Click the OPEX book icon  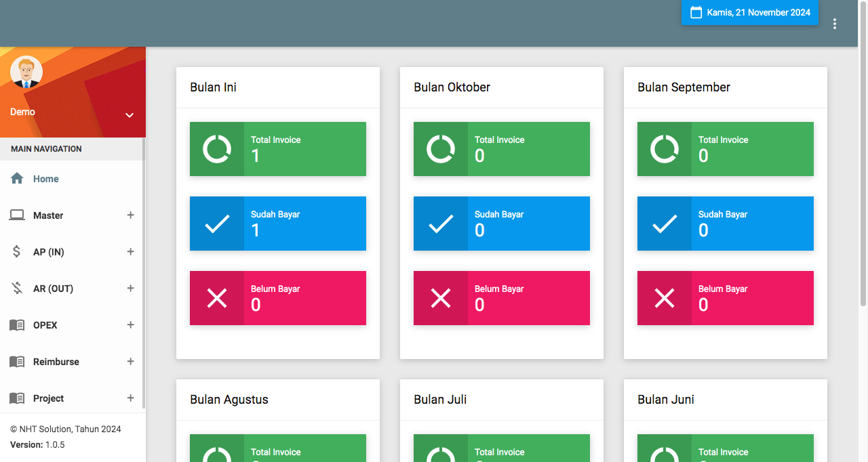(x=17, y=325)
